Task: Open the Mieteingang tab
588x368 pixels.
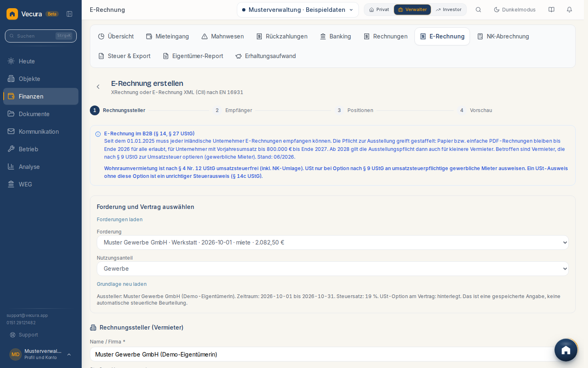Action: click(167, 36)
